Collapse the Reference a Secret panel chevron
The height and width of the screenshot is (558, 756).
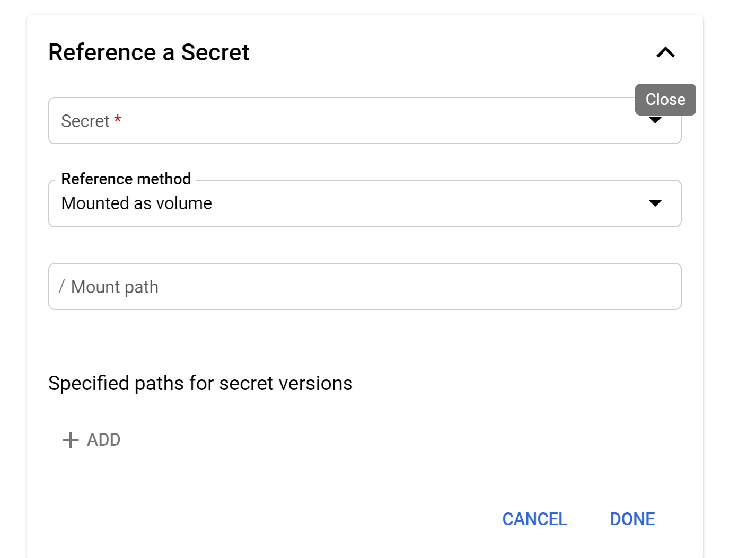click(x=665, y=52)
